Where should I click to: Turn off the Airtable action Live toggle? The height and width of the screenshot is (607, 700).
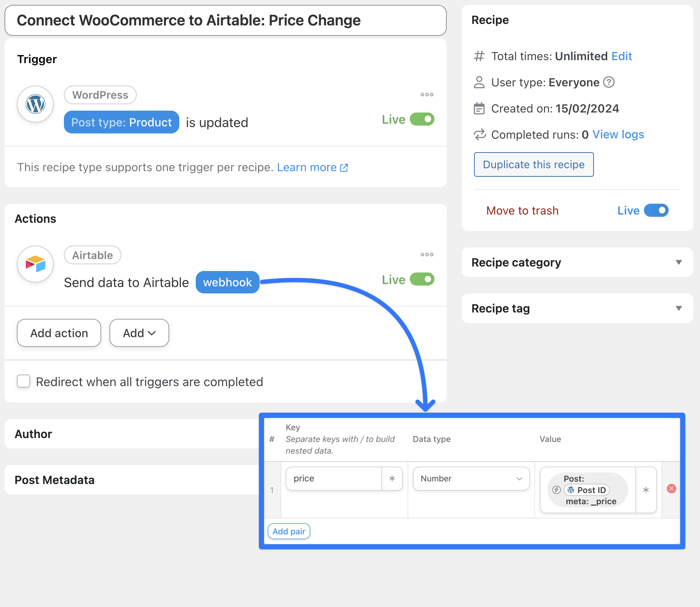pos(422,279)
